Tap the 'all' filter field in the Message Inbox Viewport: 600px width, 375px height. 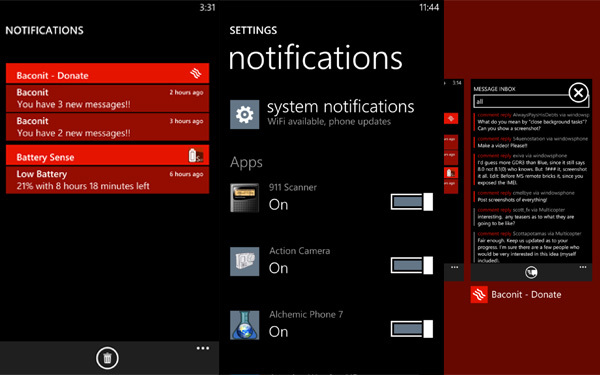pyautogui.click(x=531, y=101)
